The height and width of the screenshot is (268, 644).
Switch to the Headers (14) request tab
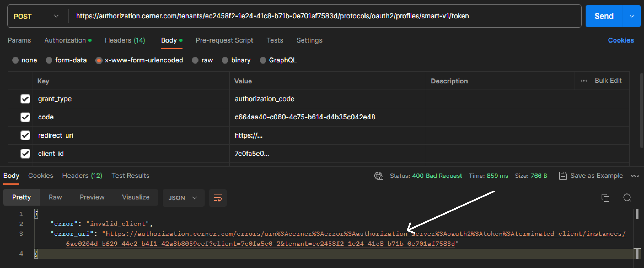(125, 40)
